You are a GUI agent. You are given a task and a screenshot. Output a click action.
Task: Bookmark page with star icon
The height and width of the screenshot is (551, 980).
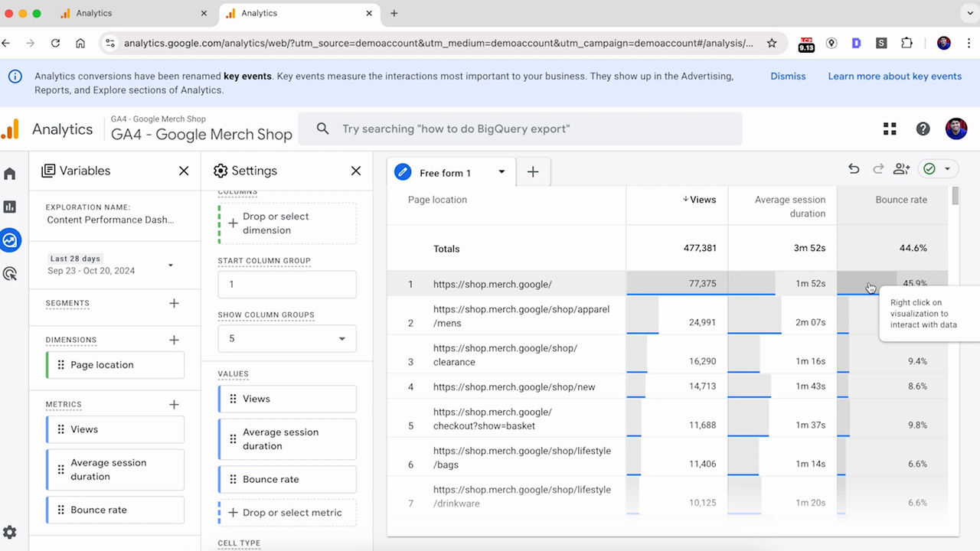point(772,44)
